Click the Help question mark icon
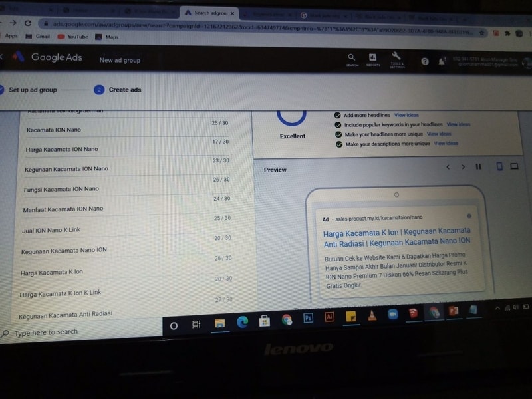This screenshot has height=399, width=532. [425, 61]
